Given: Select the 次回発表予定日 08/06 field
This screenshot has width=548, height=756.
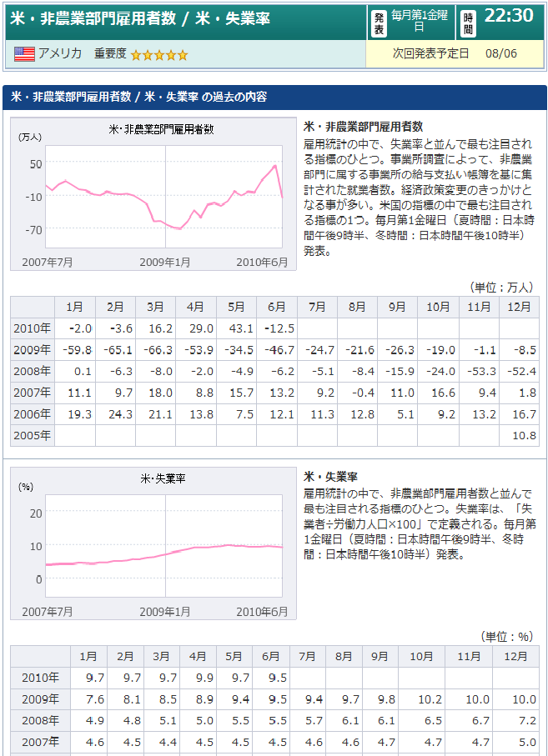Looking at the screenshot, I should pos(455,54).
